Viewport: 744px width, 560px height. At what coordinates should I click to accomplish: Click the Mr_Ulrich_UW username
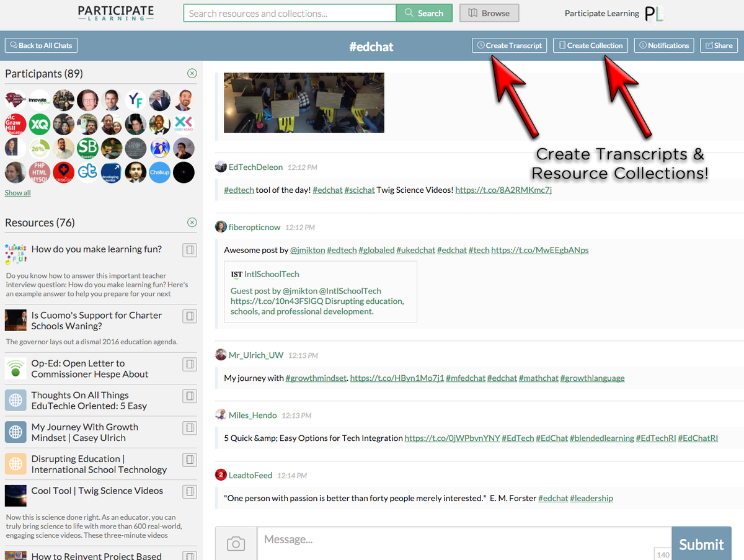(256, 355)
